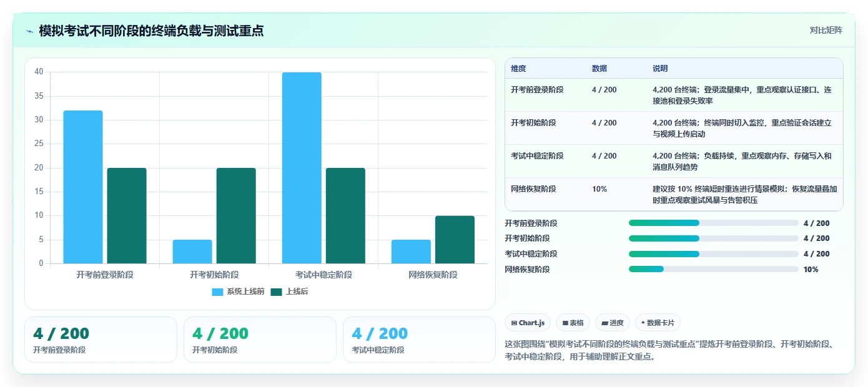Click the 40 tick on the y-axis
The image size is (868, 387).
pyautogui.click(x=39, y=72)
